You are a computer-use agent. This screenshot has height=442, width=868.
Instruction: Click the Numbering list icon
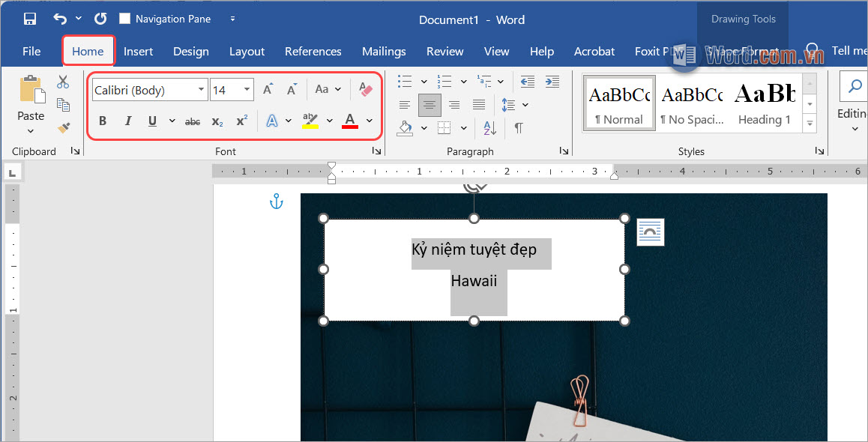(x=444, y=82)
